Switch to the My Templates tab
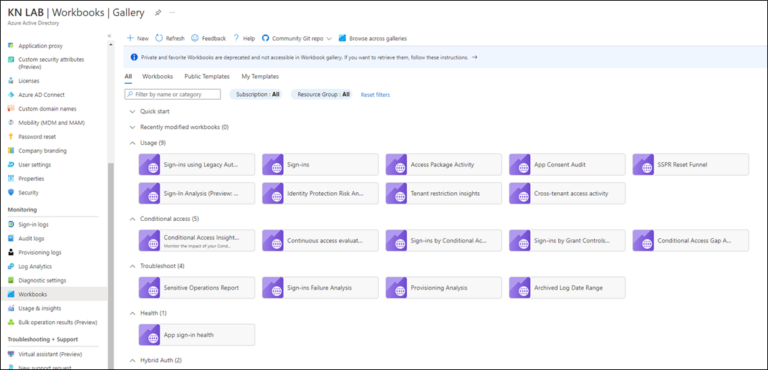 point(260,76)
